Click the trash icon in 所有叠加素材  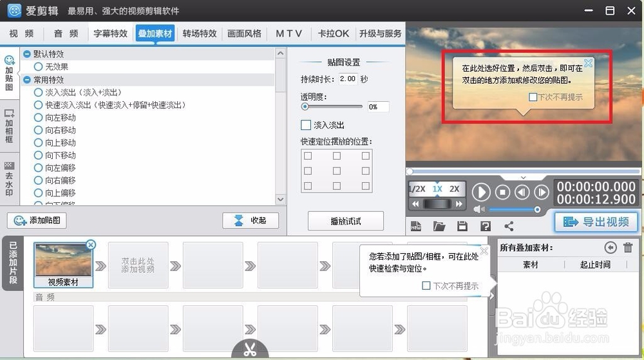(x=627, y=247)
